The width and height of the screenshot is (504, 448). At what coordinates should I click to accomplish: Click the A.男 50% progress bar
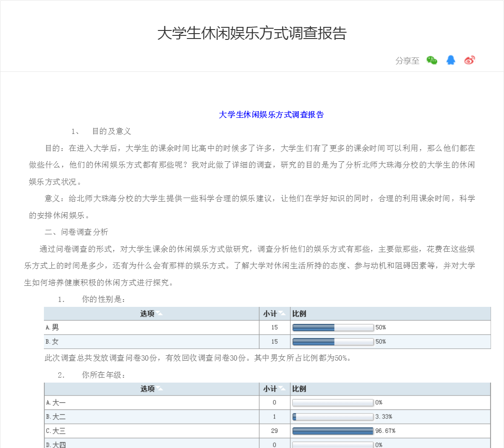pos(333,327)
